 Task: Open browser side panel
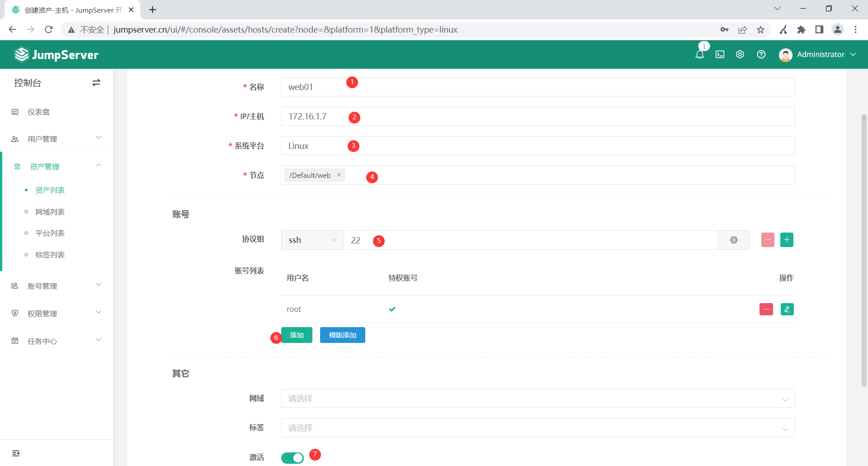pos(819,29)
